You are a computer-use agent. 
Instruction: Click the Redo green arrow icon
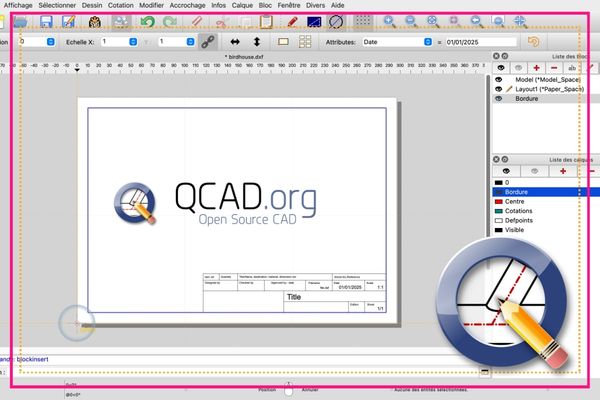170,21
